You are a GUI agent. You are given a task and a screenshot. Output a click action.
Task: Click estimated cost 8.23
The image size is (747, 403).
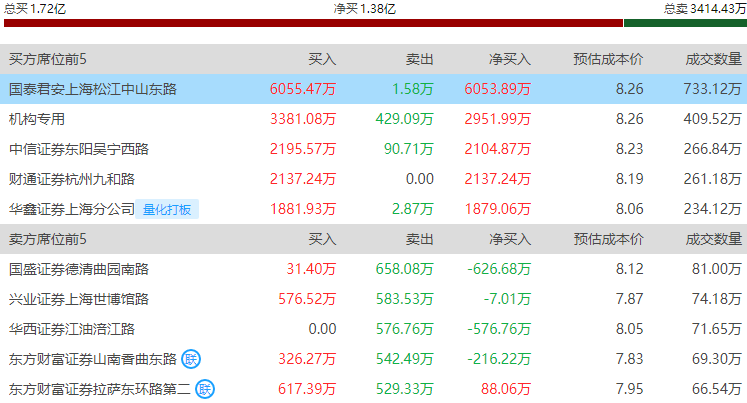[x=629, y=149]
